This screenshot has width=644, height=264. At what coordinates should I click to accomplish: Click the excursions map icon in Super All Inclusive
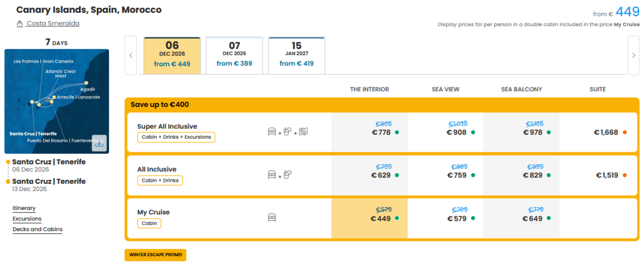coord(304,132)
